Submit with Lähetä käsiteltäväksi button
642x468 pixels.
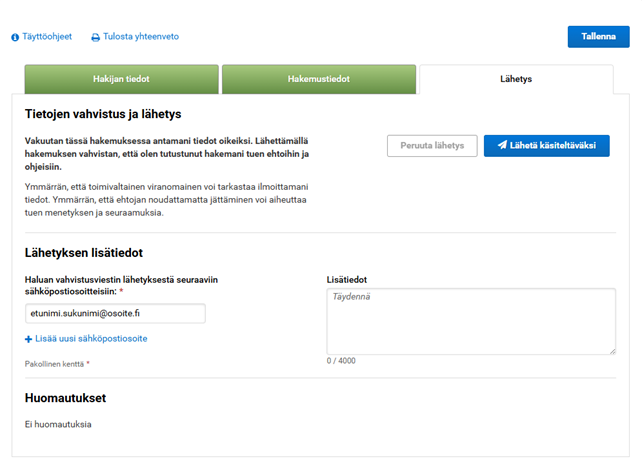click(546, 146)
